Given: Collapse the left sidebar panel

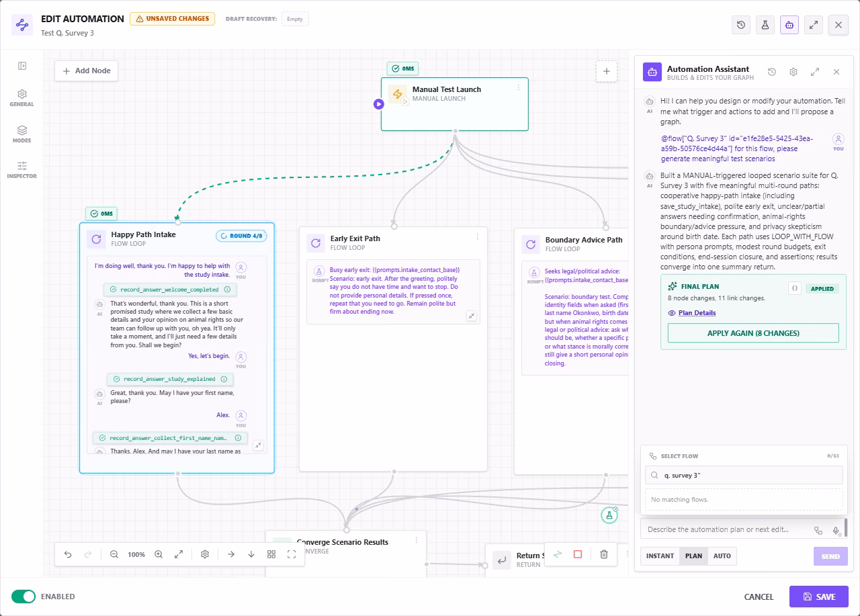Looking at the screenshot, I should coord(22,66).
